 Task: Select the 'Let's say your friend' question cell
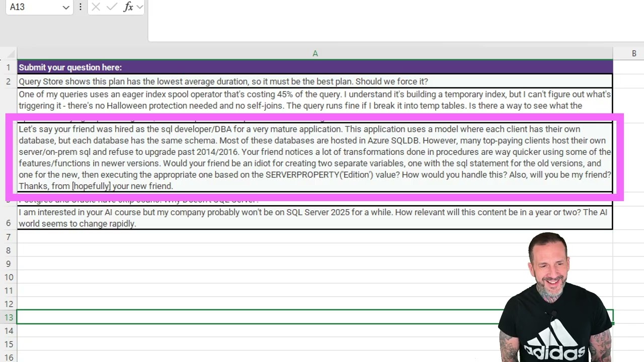[x=315, y=157]
